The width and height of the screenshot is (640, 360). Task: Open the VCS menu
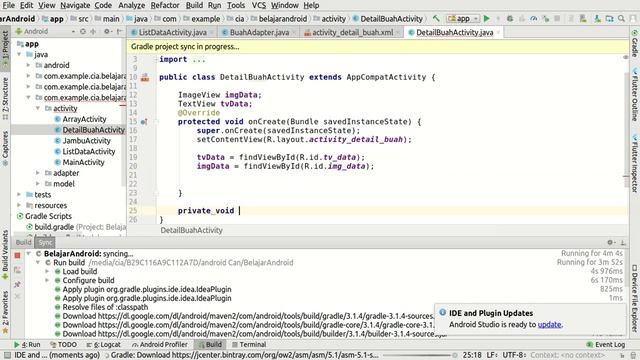click(259, 5)
